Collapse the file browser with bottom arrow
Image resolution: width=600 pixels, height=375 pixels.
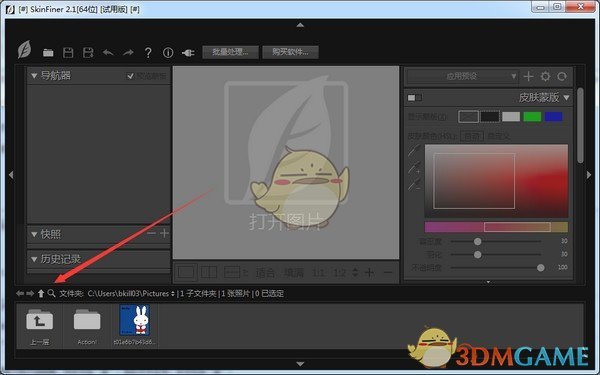(x=300, y=364)
